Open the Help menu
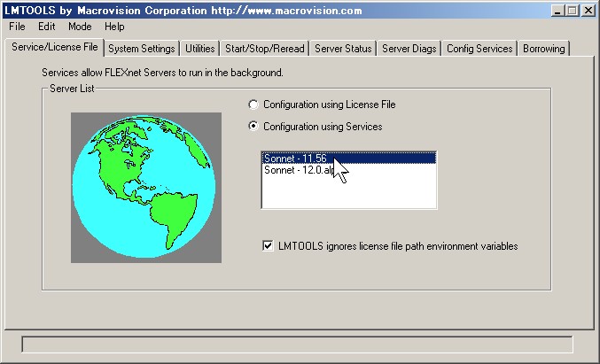 (x=114, y=27)
